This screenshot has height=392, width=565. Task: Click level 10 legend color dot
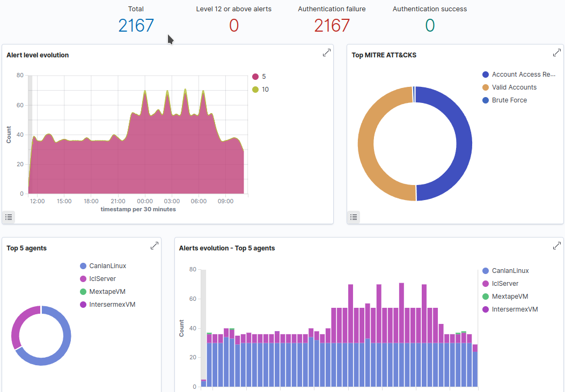[x=255, y=90]
